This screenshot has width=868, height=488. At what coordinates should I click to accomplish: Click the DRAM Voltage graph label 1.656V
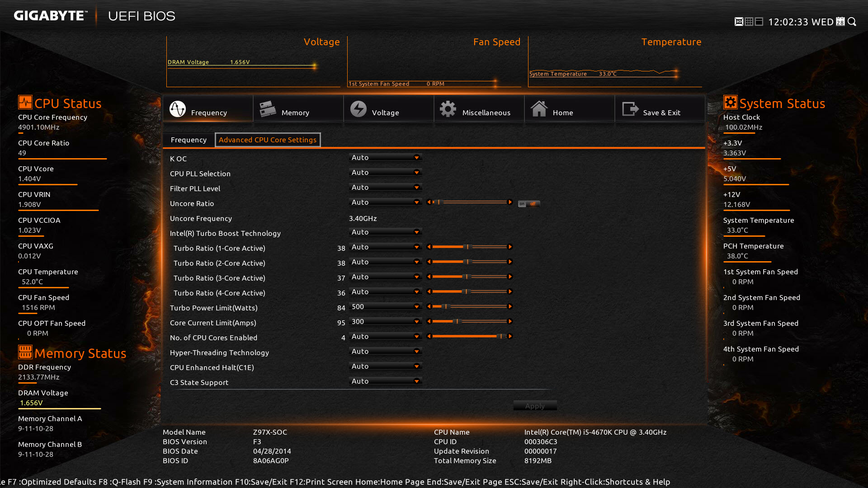pyautogui.click(x=240, y=62)
